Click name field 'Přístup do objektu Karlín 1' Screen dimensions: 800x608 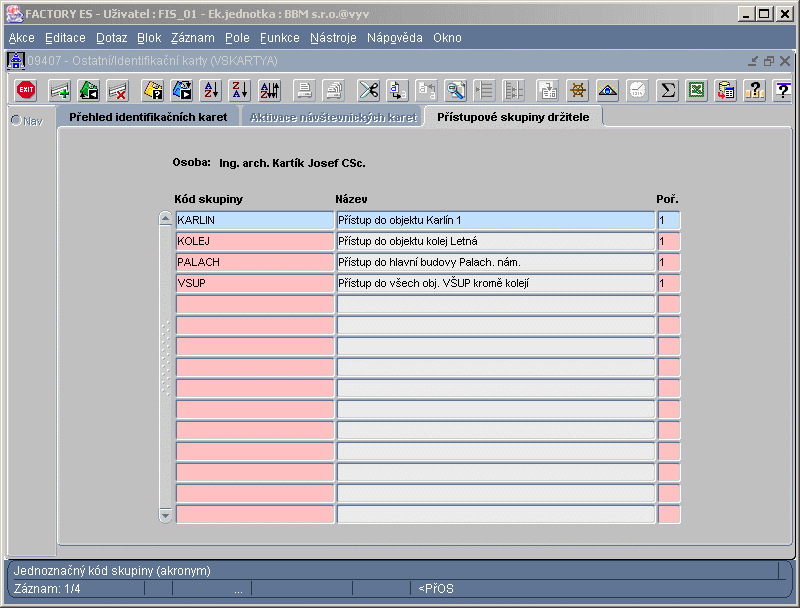click(495, 220)
